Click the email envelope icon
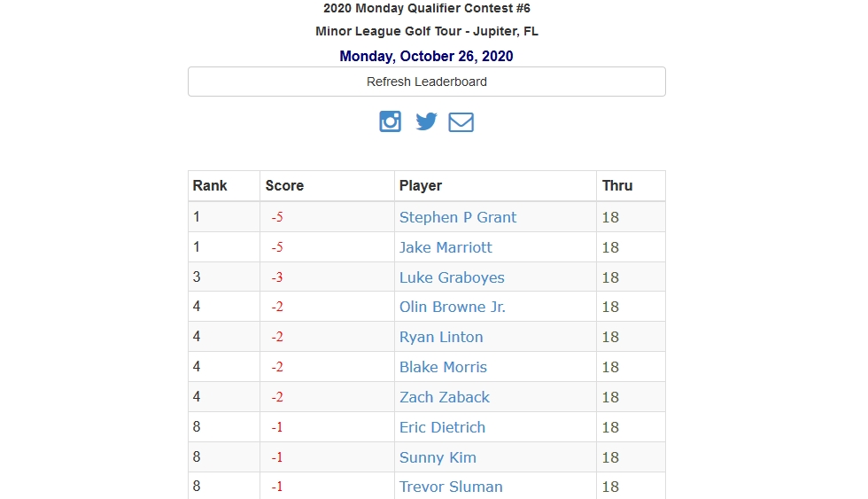 pos(461,121)
